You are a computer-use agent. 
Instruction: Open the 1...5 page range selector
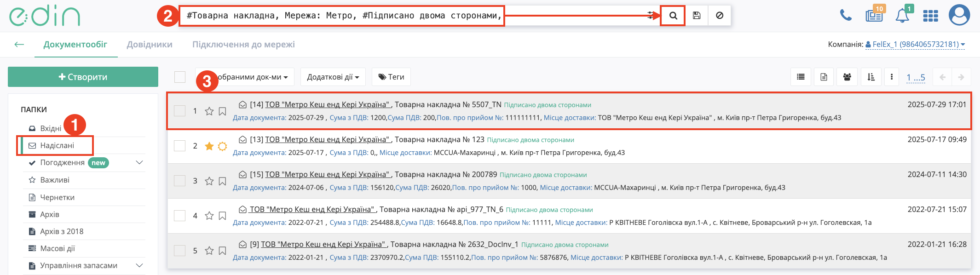pyautogui.click(x=916, y=77)
